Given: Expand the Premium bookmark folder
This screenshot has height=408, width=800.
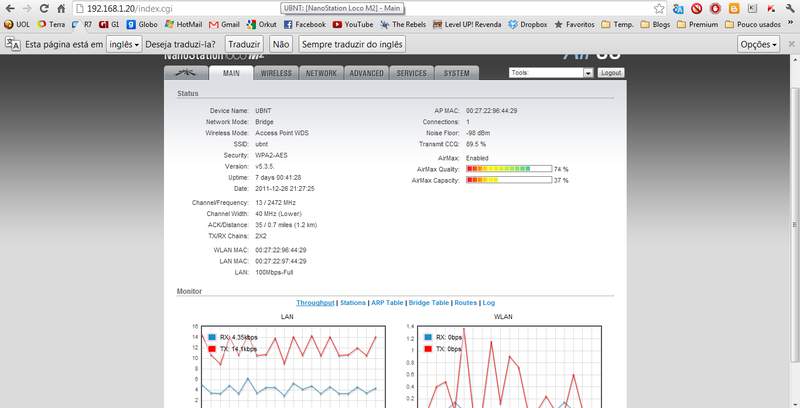Looking at the screenshot, I should tap(697, 24).
